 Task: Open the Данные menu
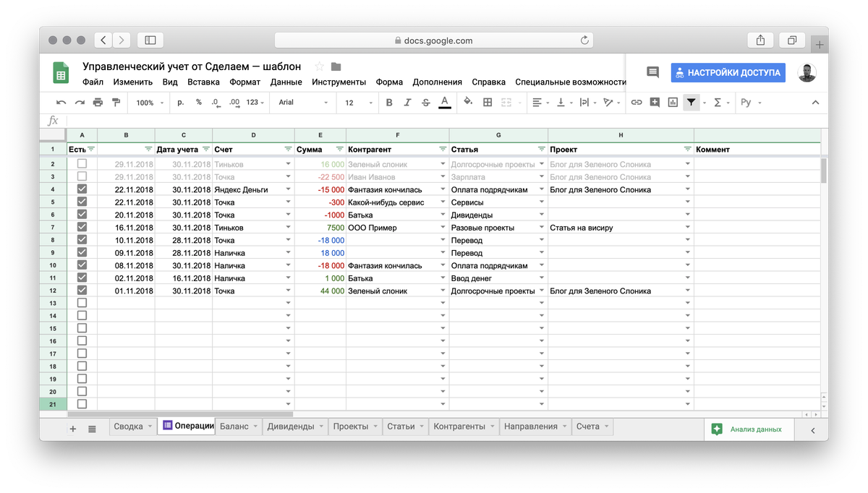[286, 82]
